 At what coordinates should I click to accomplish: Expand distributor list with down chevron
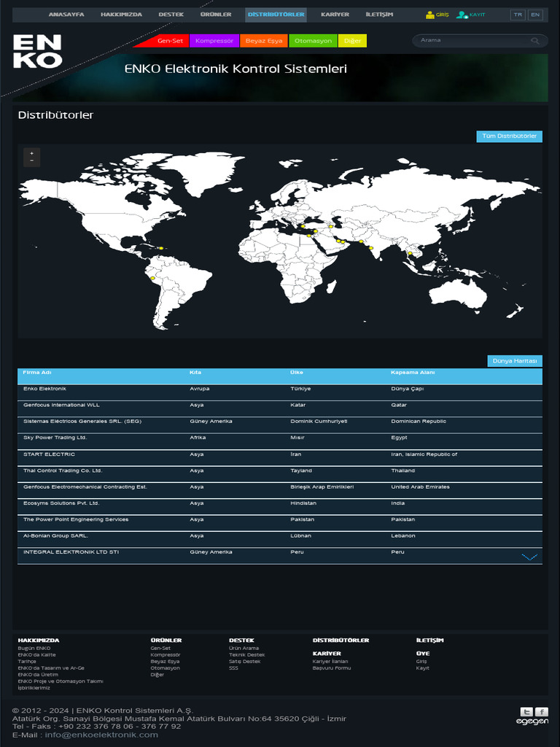tap(529, 557)
